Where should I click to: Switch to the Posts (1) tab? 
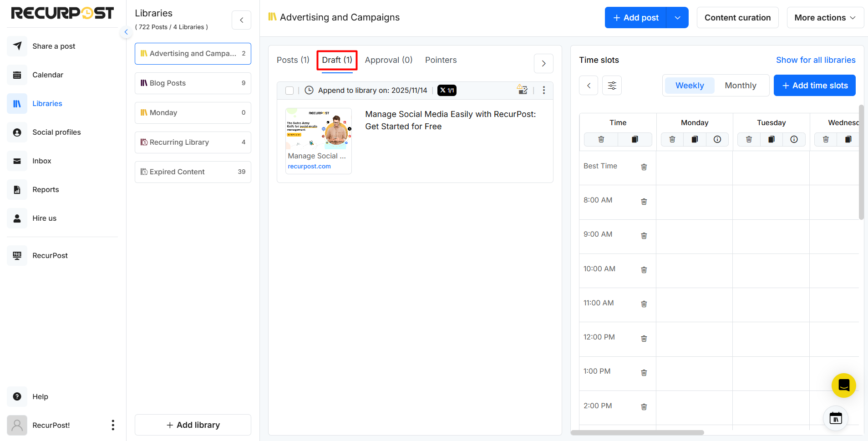click(x=293, y=60)
